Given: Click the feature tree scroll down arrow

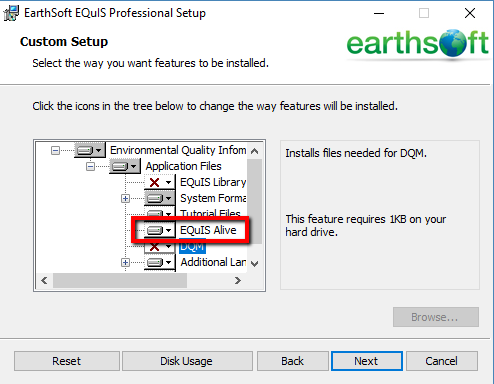Looking at the screenshot, I should [254, 264].
